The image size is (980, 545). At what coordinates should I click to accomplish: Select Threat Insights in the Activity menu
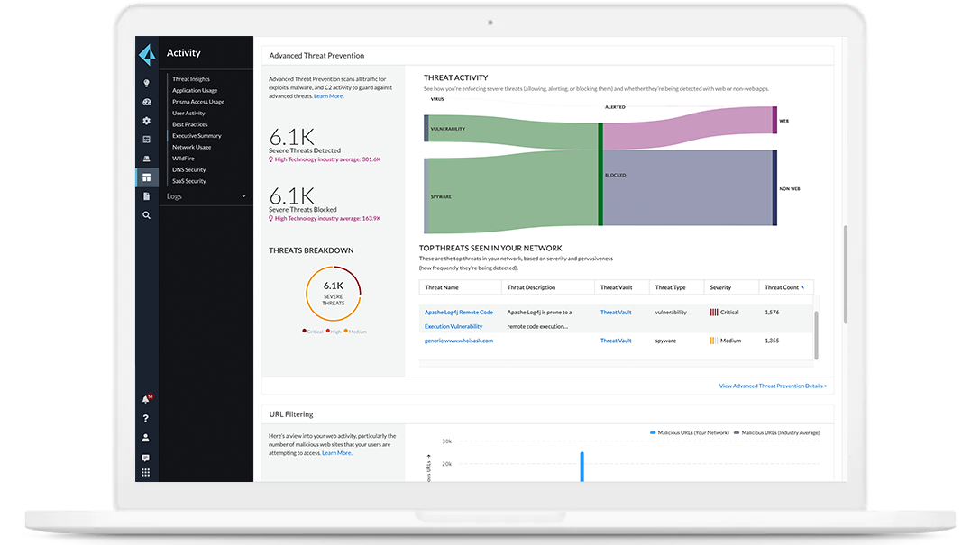190,78
